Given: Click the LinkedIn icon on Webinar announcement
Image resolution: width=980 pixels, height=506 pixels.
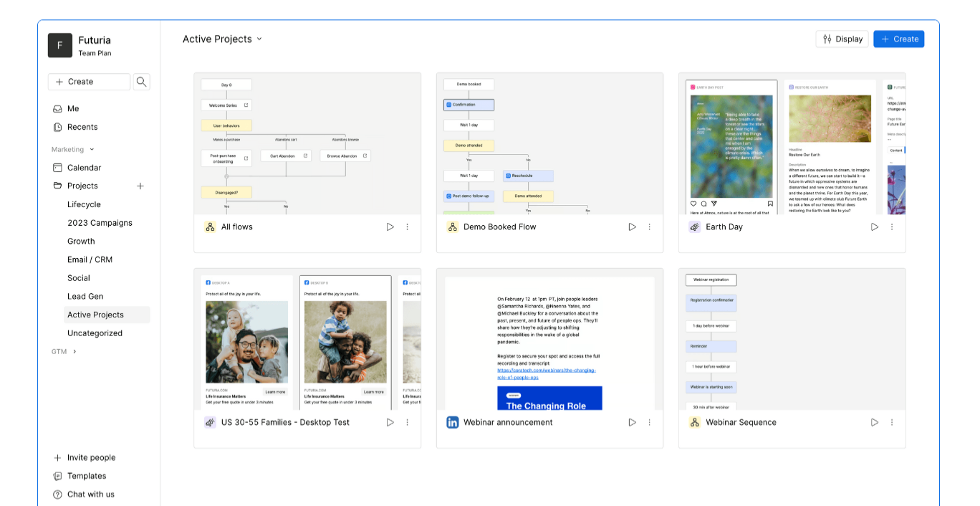Looking at the screenshot, I should click(453, 423).
